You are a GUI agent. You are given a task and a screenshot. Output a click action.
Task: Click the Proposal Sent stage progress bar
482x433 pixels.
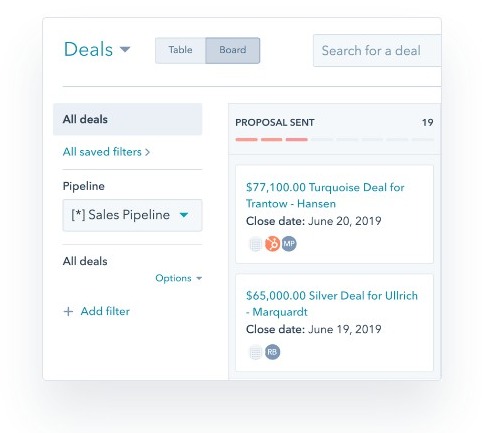pyautogui.click(x=335, y=140)
